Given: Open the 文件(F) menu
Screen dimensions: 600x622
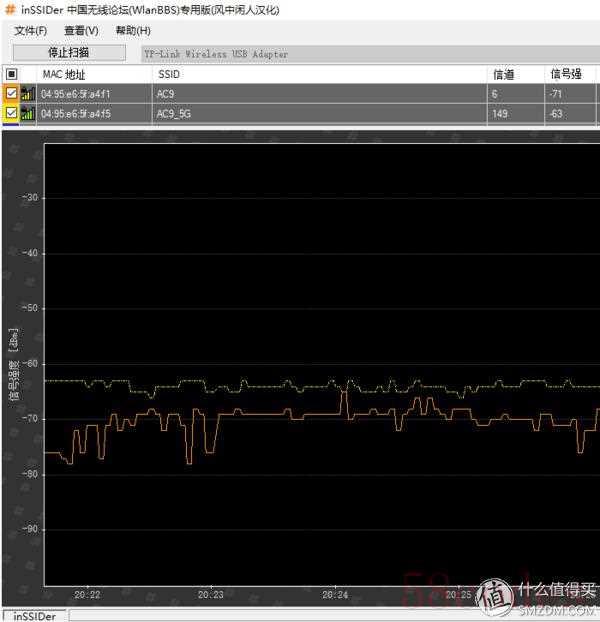Looking at the screenshot, I should tap(30, 31).
